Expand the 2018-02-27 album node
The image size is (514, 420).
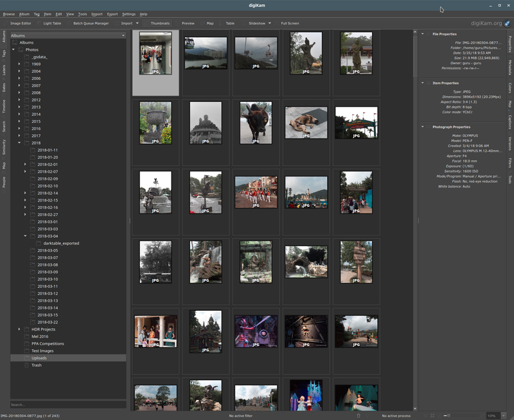pyautogui.click(x=25, y=214)
